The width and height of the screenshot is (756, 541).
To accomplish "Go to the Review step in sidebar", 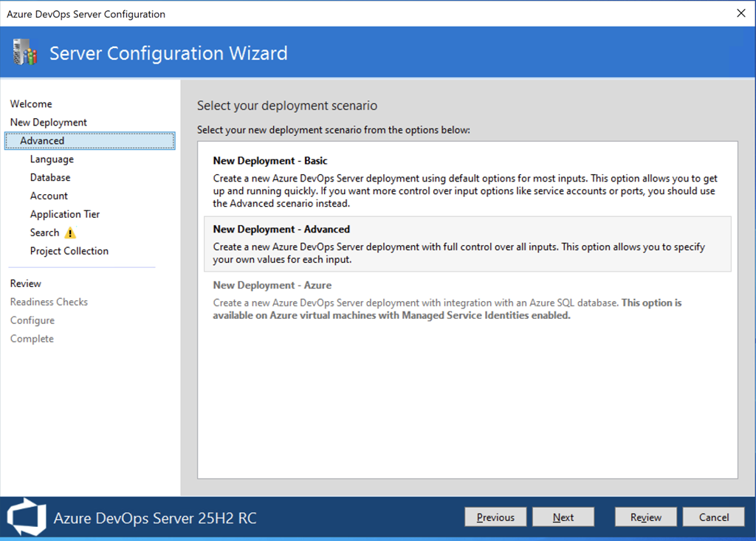I will point(26,284).
